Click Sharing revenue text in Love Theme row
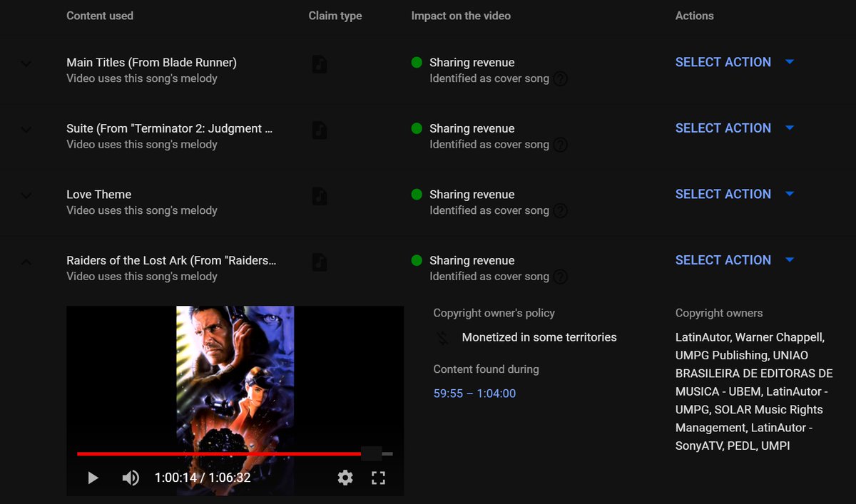This screenshot has height=504, width=856. coord(472,195)
